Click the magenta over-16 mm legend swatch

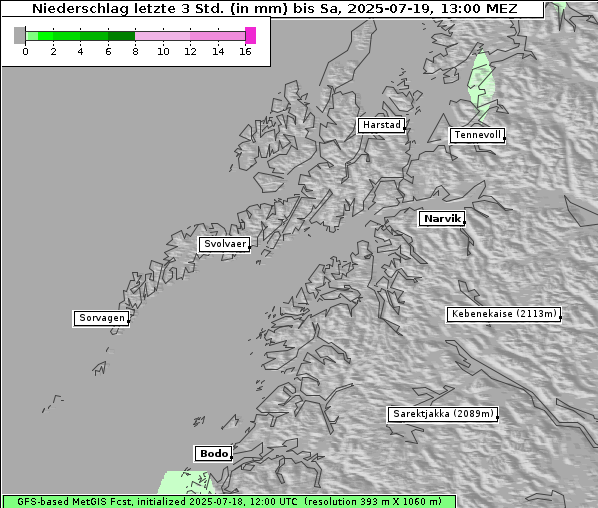(251, 35)
